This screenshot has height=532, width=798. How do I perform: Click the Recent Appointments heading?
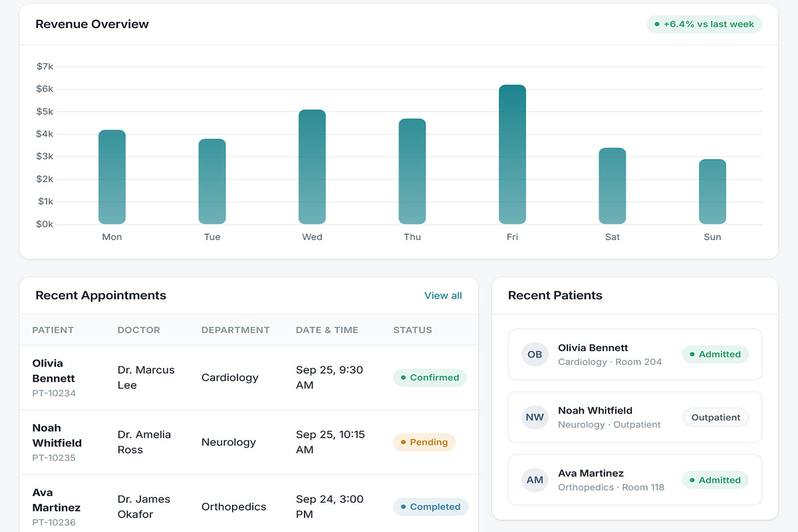100,295
